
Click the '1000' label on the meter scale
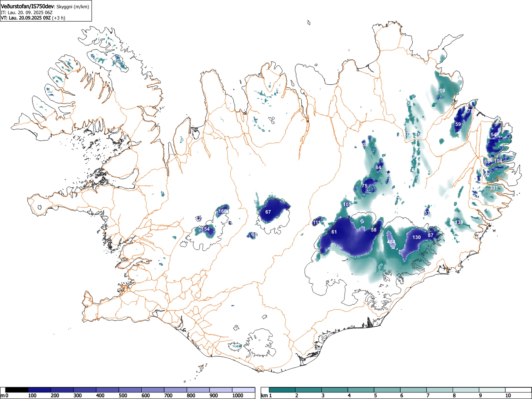pos(238,396)
